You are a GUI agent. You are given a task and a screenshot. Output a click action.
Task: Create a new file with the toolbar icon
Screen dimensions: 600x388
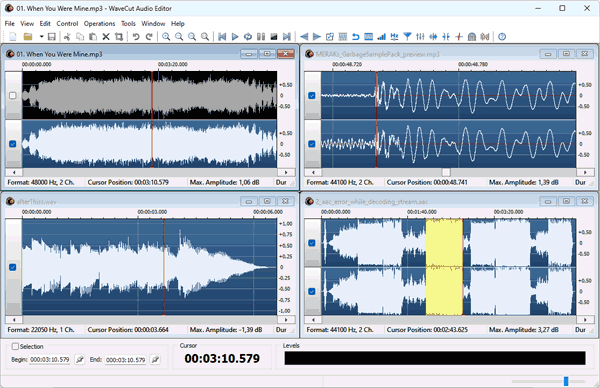point(13,37)
